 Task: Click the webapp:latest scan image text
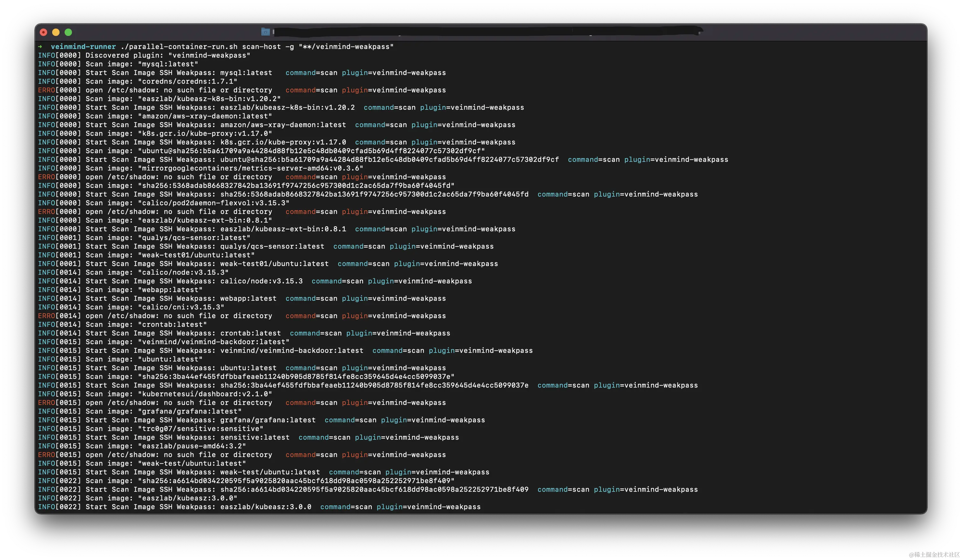tap(170, 290)
